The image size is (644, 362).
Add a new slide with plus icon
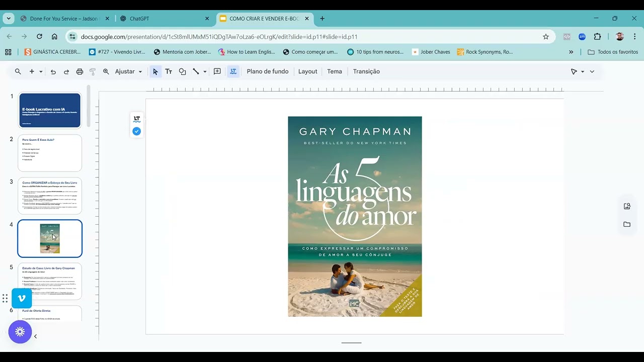pos(32,71)
